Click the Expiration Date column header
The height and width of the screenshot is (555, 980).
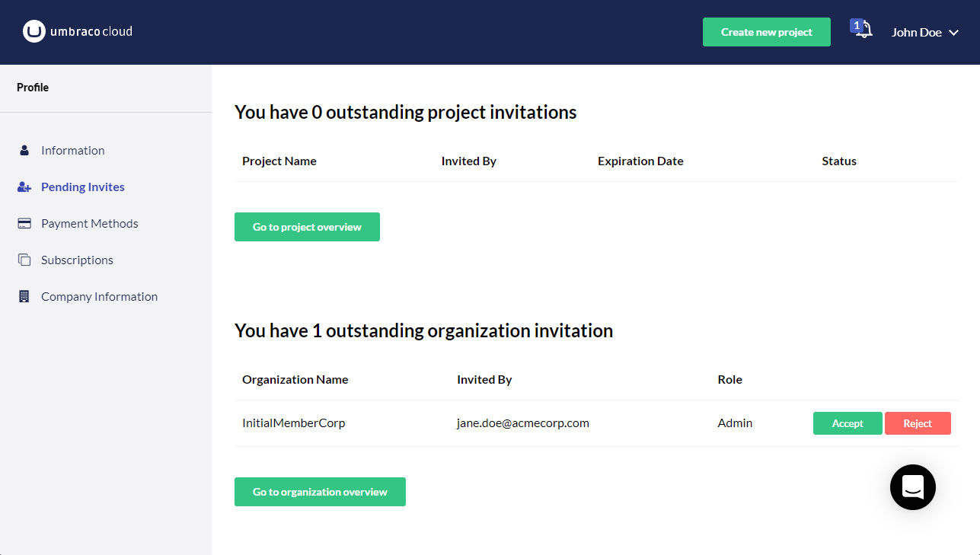[x=640, y=161]
